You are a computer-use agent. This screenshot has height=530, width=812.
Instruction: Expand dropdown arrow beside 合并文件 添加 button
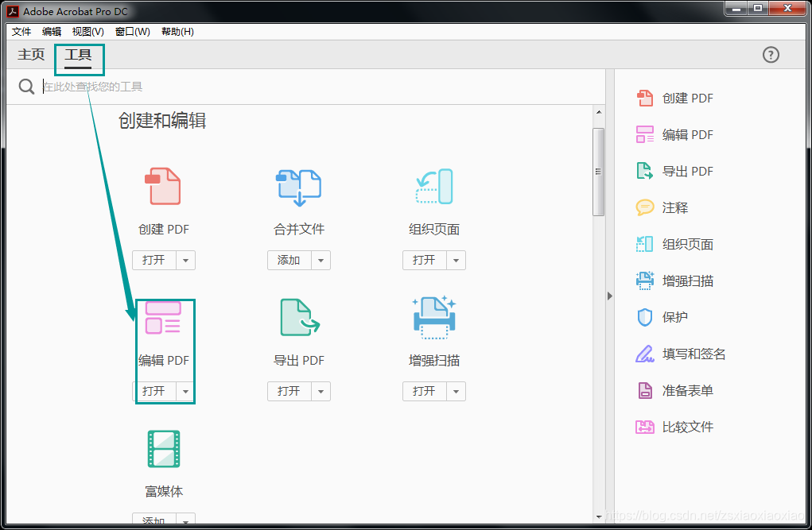[x=321, y=261]
